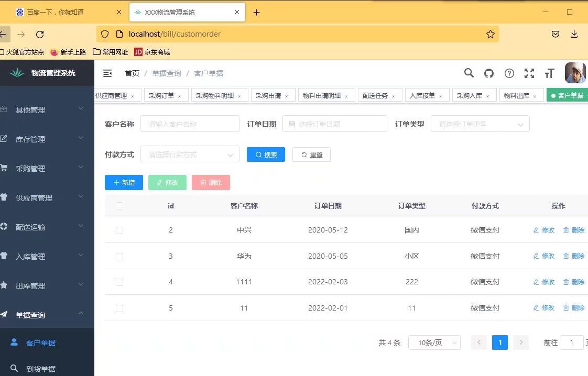Click the green 修改 toolbar button
The width and height of the screenshot is (588, 376).
pos(167,183)
